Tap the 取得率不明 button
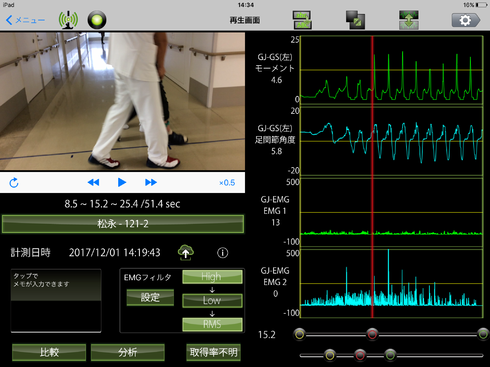The image size is (490, 367). point(213,352)
